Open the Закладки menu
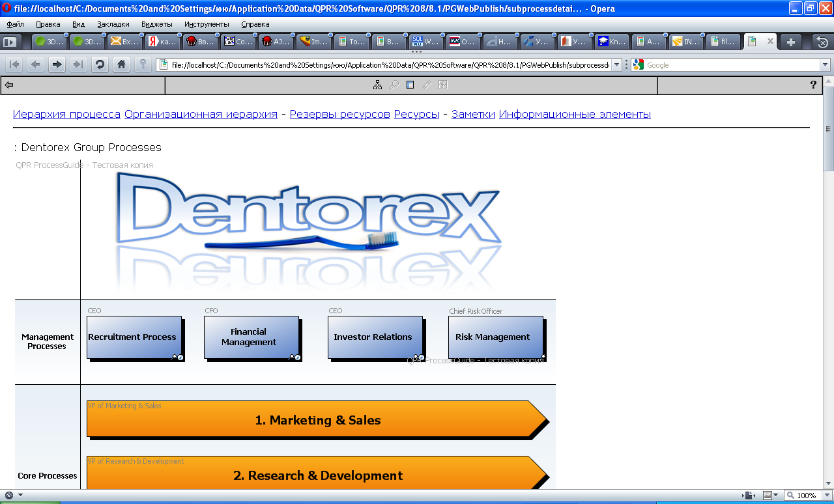The image size is (834, 504). point(113,24)
